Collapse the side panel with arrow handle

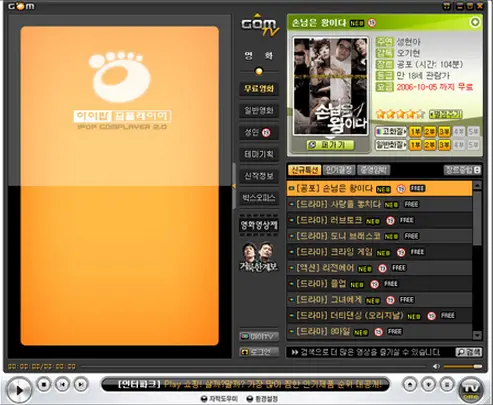(x=234, y=186)
